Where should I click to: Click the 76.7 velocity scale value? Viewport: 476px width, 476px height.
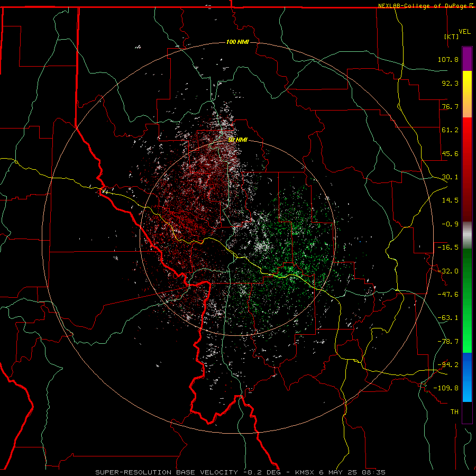click(450, 106)
